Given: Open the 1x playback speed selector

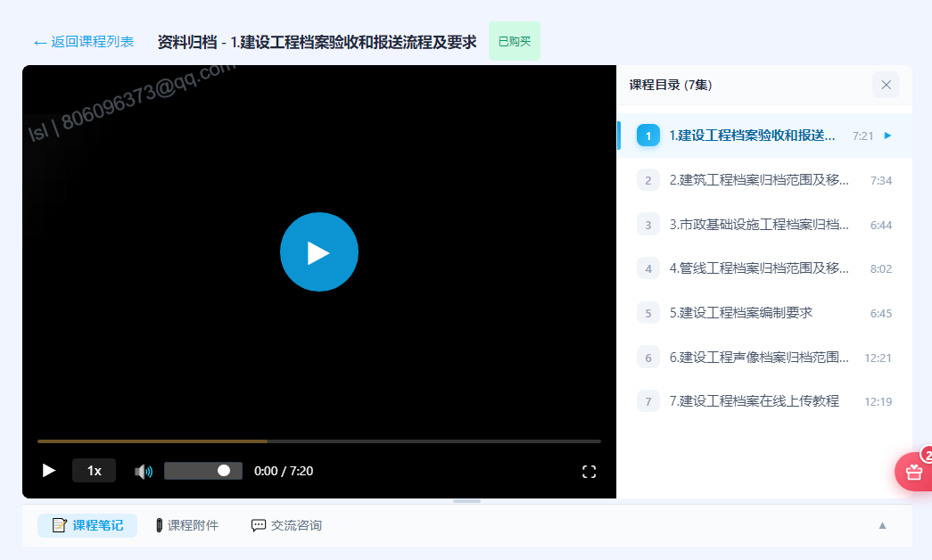Looking at the screenshot, I should (x=94, y=471).
